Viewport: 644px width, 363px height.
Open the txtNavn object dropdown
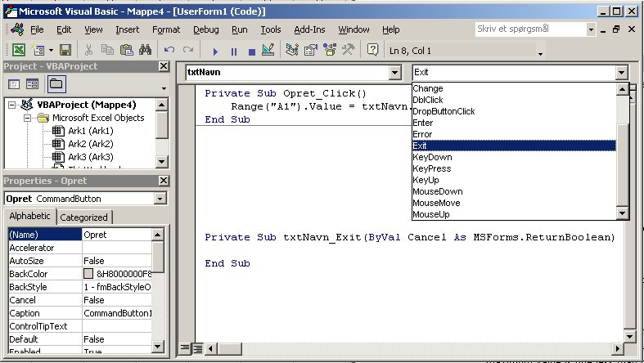coord(395,72)
